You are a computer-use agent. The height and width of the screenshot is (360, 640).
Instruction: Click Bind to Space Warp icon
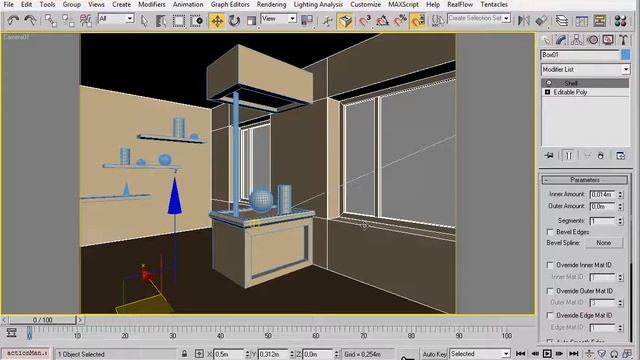click(x=86, y=20)
